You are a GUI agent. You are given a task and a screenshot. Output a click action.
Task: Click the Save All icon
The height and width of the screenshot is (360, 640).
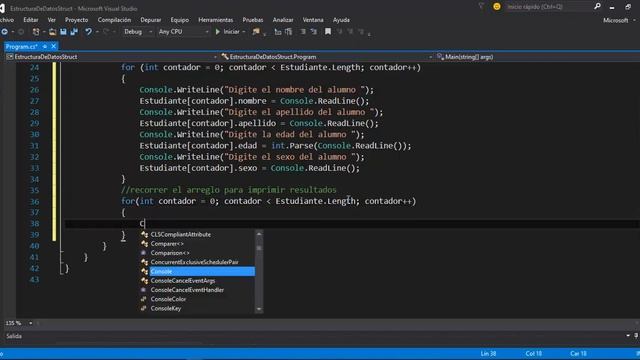click(x=74, y=31)
